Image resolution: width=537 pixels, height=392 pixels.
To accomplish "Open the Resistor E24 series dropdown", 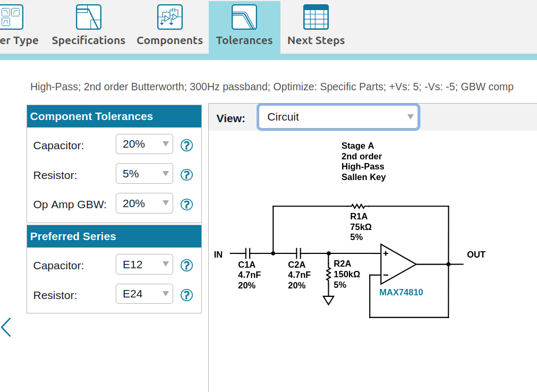I will 144,294.
